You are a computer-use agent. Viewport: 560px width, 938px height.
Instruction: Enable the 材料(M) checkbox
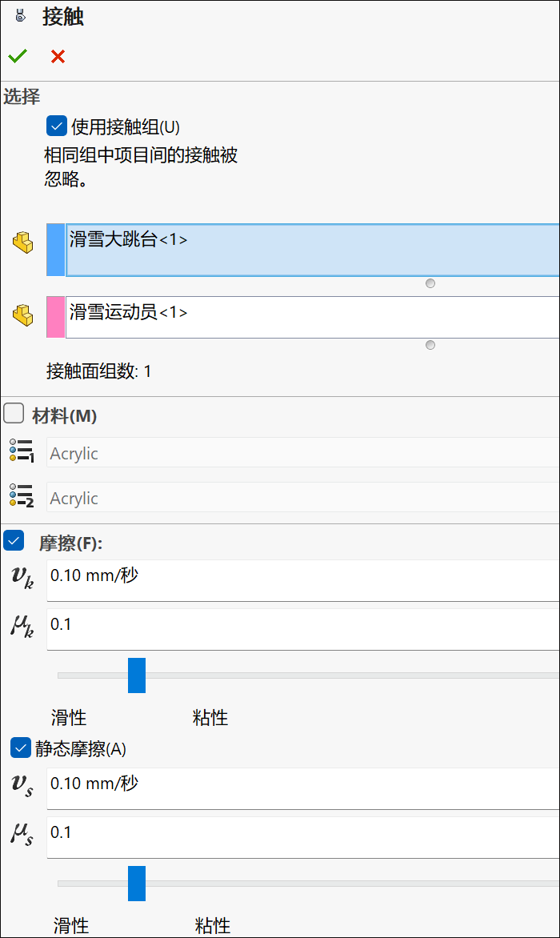pos(14,413)
